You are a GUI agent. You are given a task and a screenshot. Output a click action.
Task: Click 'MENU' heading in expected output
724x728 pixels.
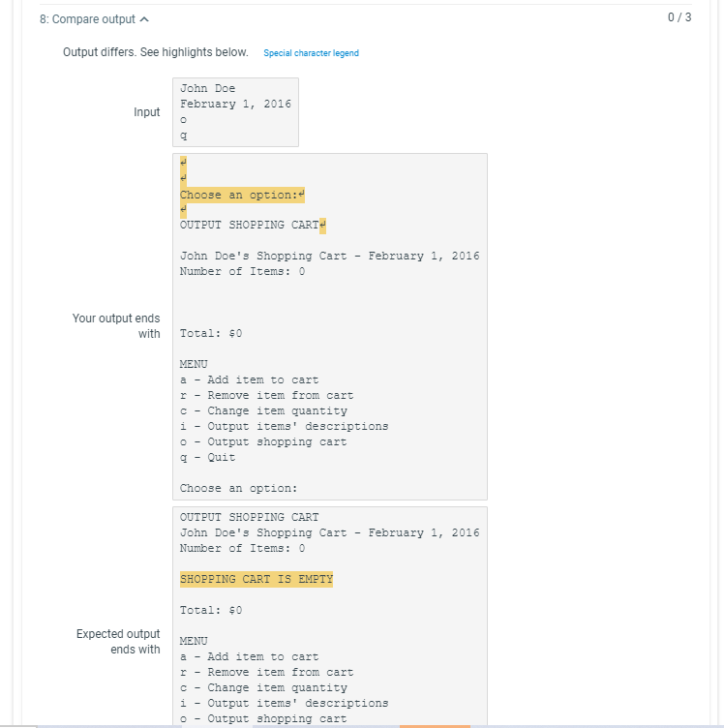coord(194,641)
